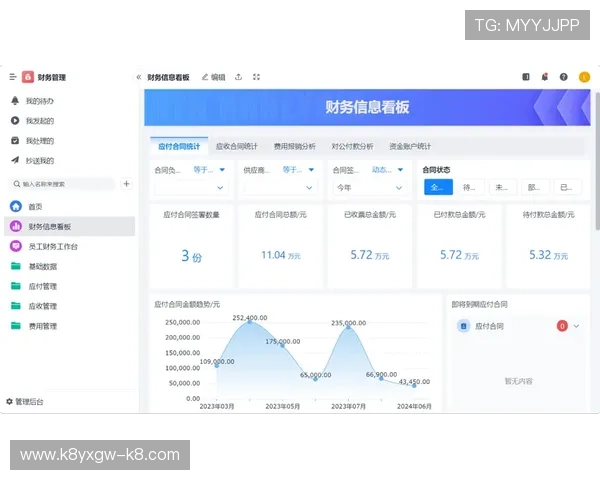600x480 pixels.
Task: Open the 今年 date range select
Action: click(368, 188)
